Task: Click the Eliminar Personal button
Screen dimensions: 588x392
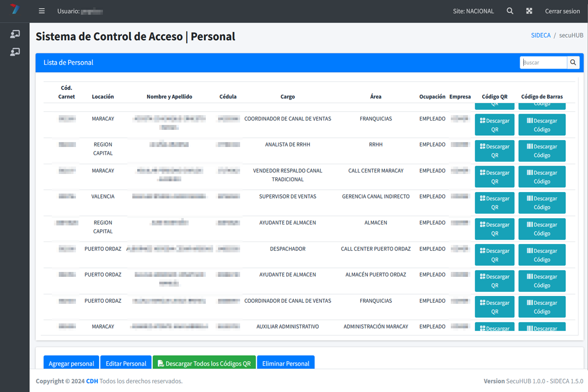Action: click(286, 363)
